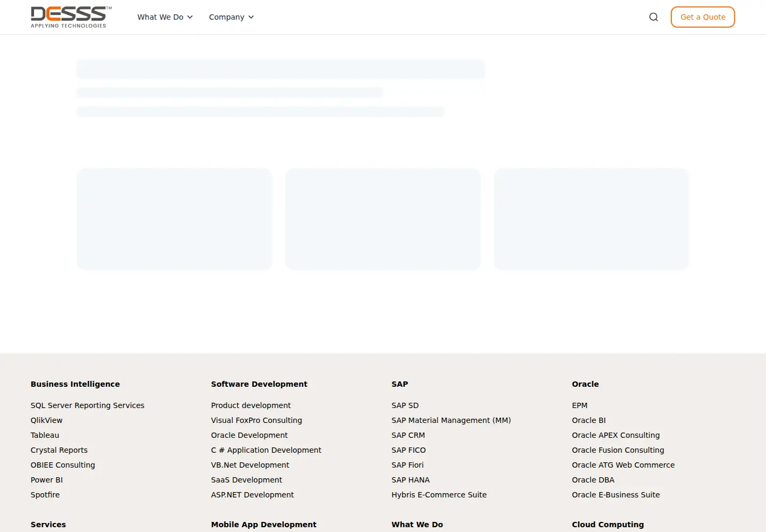The height and width of the screenshot is (532, 766).
Task: Open C # Application Development link
Action: tap(266, 450)
